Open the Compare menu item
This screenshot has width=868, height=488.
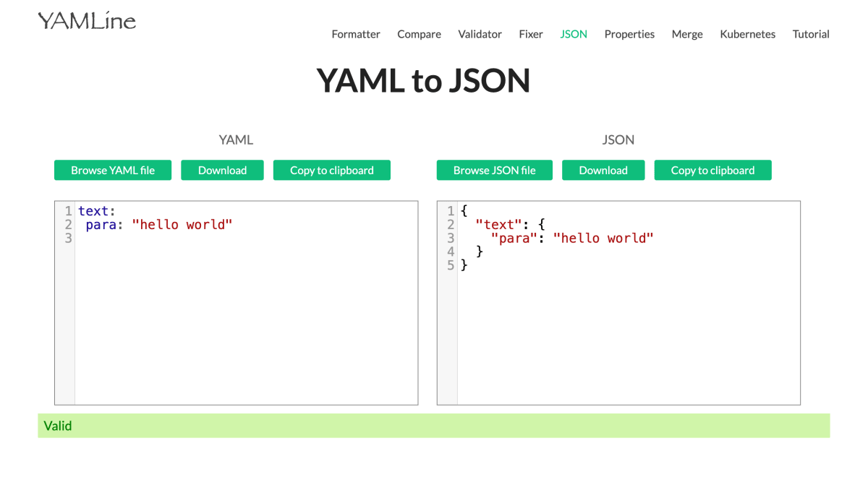419,34
